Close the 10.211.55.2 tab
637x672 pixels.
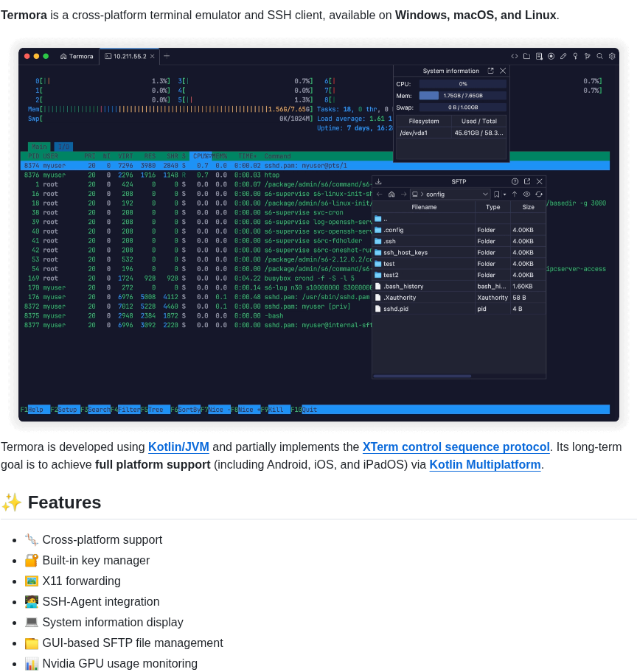[153, 56]
